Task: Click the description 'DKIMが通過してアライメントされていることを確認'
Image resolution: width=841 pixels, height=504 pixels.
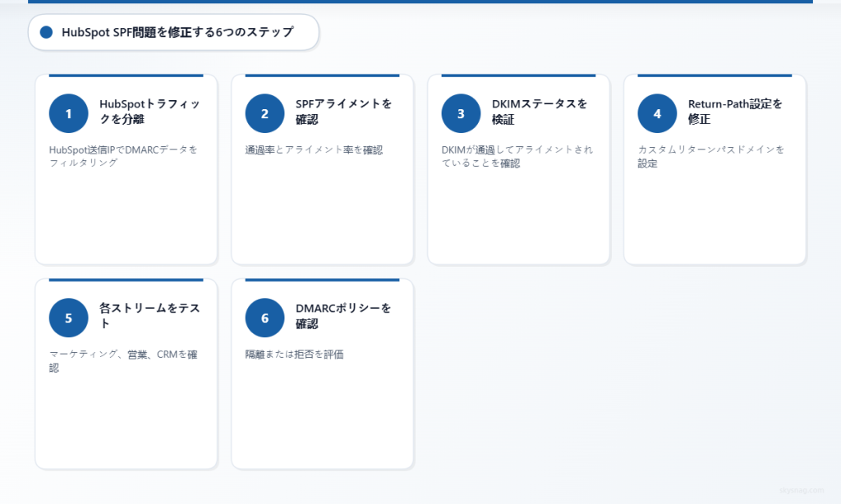Action: click(517, 156)
